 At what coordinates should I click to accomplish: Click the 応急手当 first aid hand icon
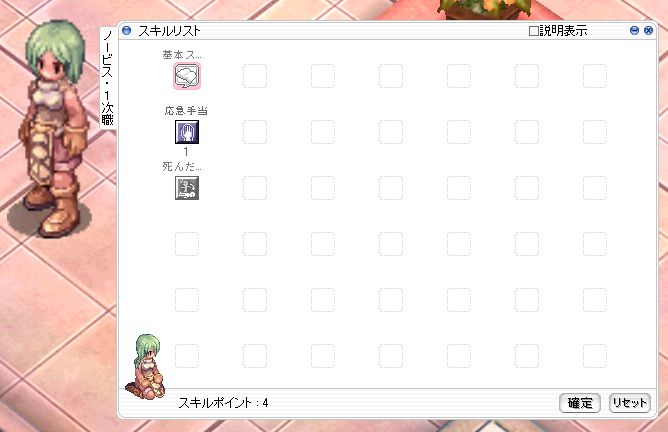[x=187, y=132]
